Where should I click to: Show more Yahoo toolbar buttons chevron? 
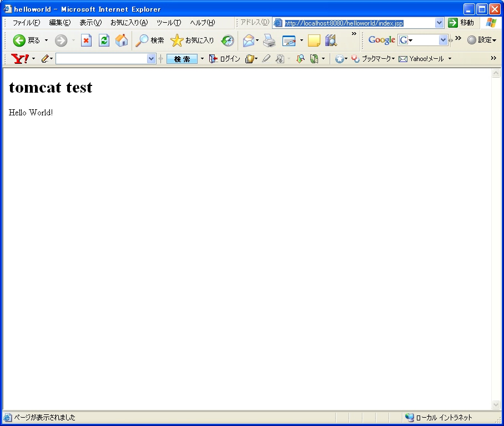click(x=493, y=58)
